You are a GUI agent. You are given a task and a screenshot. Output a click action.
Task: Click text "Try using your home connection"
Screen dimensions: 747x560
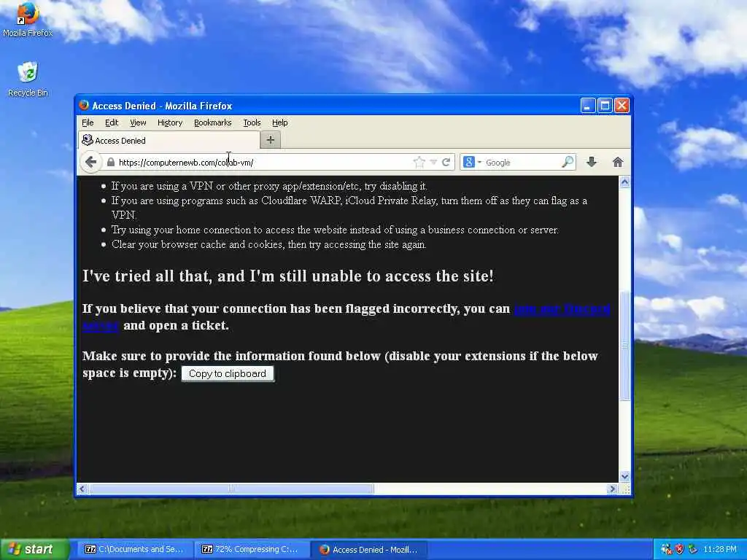335,230
